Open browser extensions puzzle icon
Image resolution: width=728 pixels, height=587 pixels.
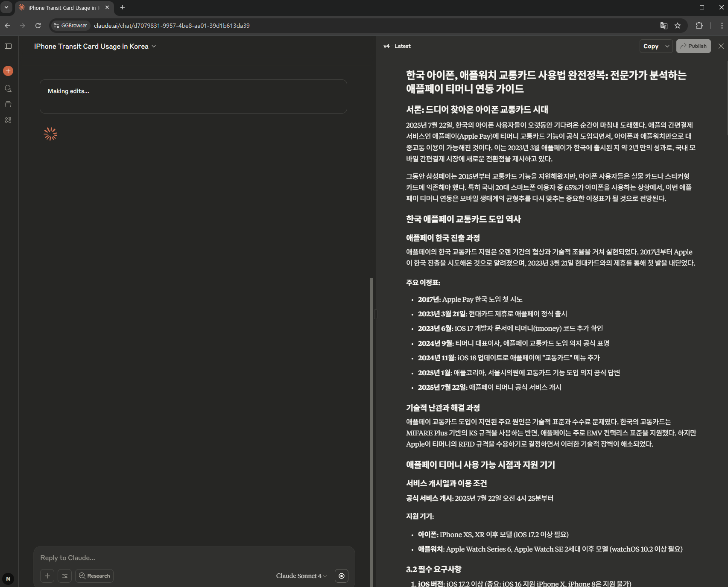tap(699, 26)
